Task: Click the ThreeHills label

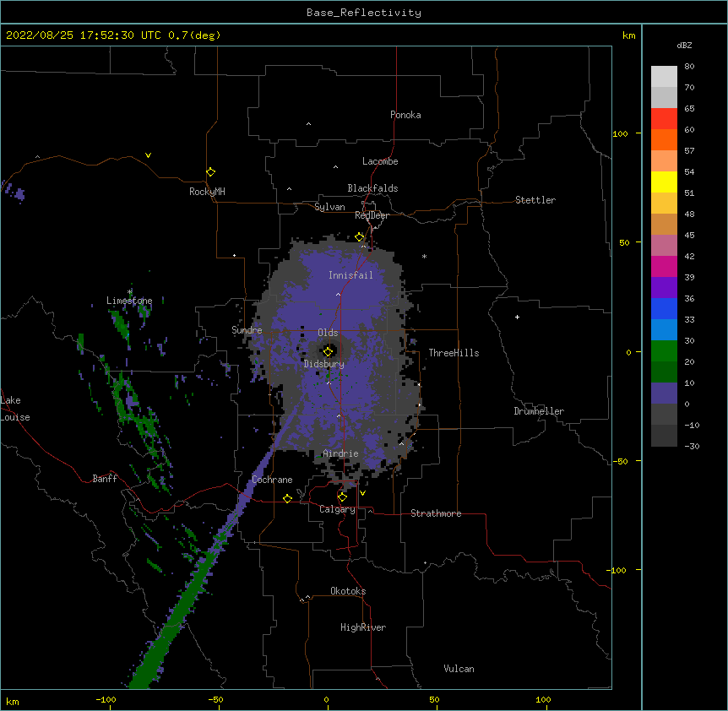Action: click(x=454, y=353)
